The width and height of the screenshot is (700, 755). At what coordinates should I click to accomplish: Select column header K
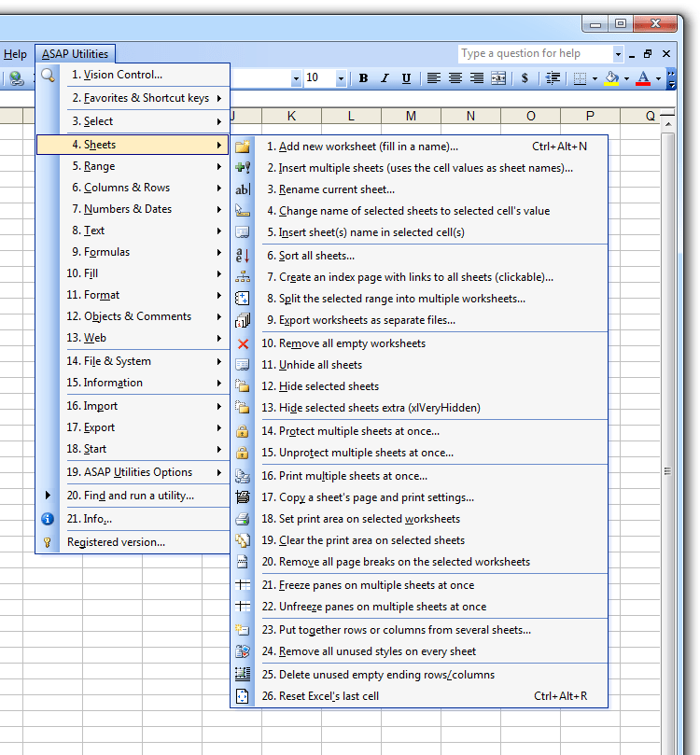coord(291,116)
